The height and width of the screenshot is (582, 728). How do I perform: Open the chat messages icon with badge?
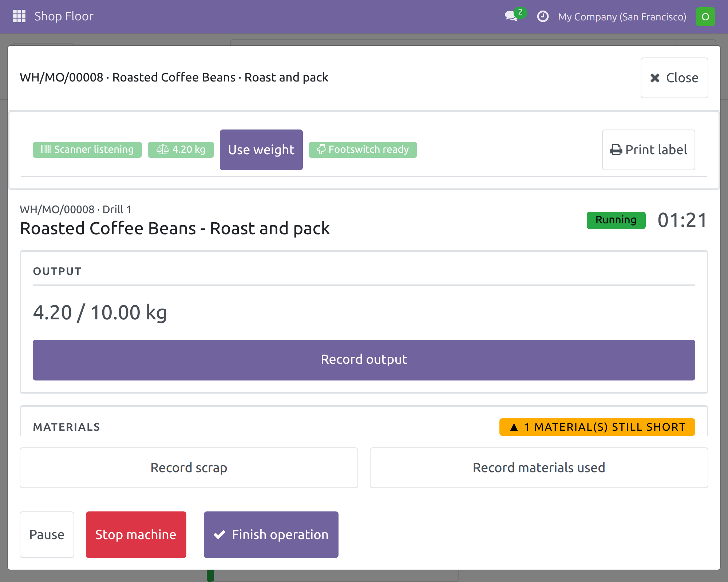pyautogui.click(x=515, y=16)
